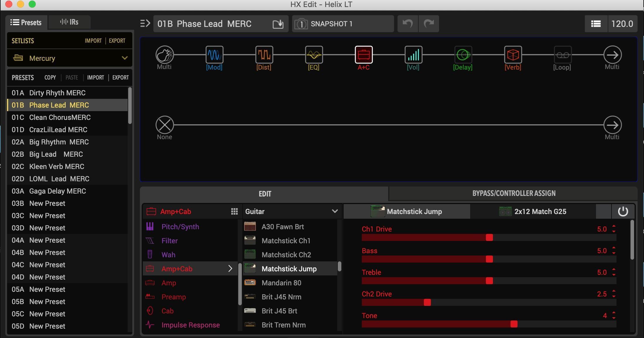Click the Ch2 Drive slider handle
The image size is (644, 338).
point(427,302)
